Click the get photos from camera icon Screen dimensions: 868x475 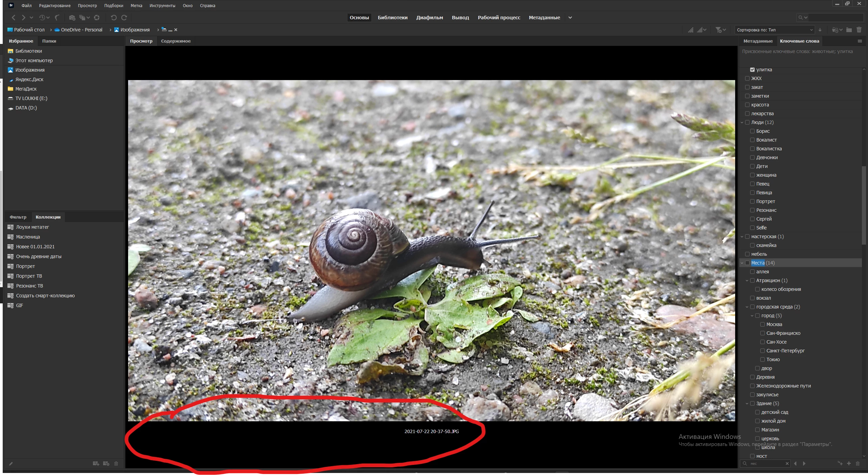point(72,18)
